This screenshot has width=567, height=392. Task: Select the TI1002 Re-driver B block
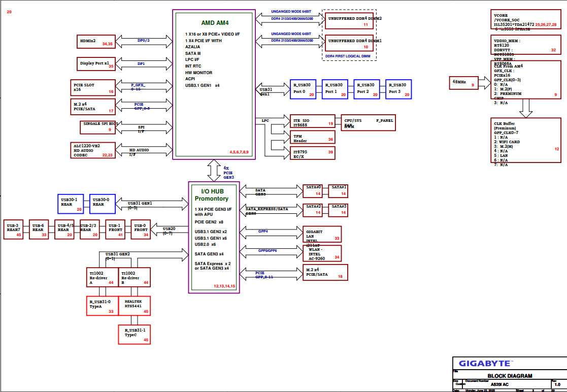tap(135, 277)
